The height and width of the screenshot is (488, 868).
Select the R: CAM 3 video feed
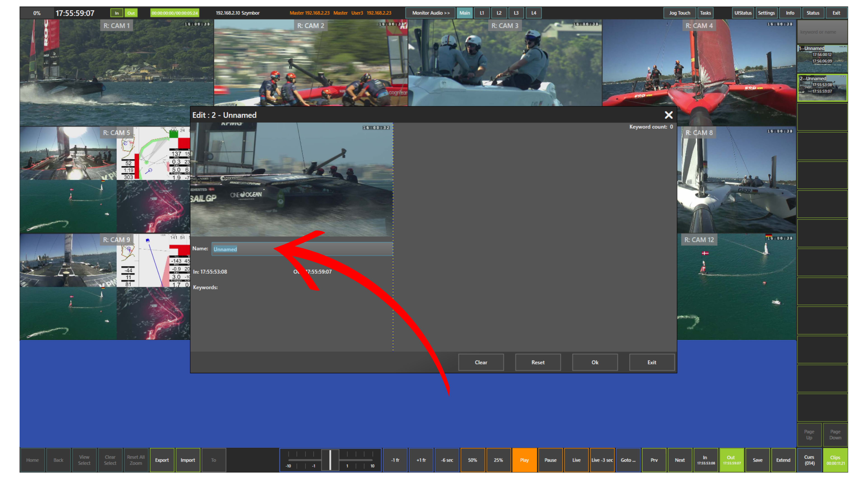505,63
